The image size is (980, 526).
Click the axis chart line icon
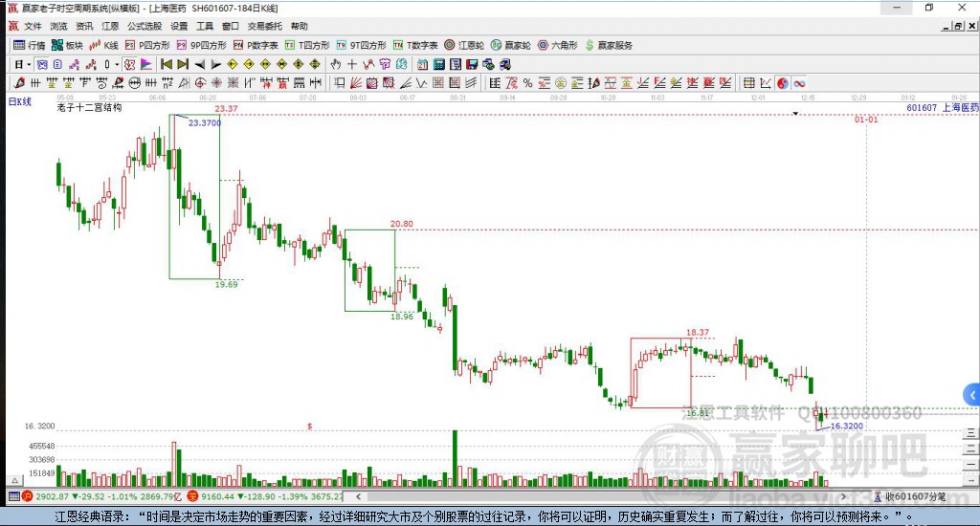[x=766, y=83]
